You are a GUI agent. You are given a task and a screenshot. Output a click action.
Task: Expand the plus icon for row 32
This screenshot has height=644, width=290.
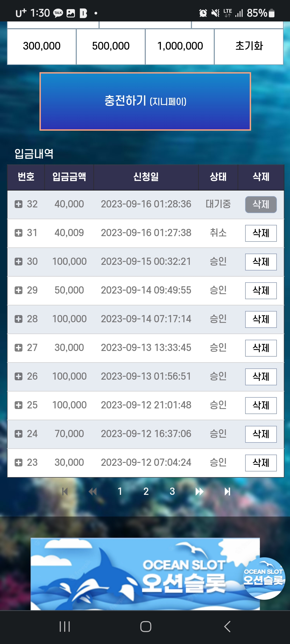click(19, 204)
